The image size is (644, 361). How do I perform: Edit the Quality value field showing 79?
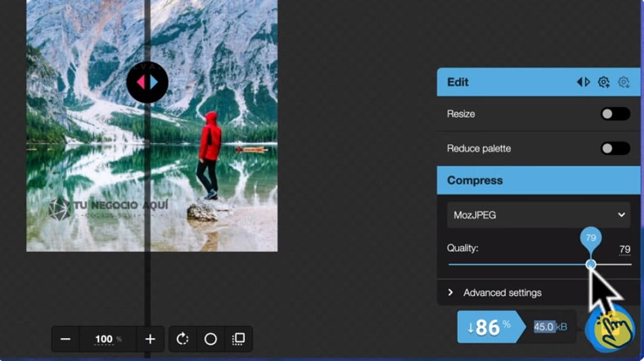624,249
